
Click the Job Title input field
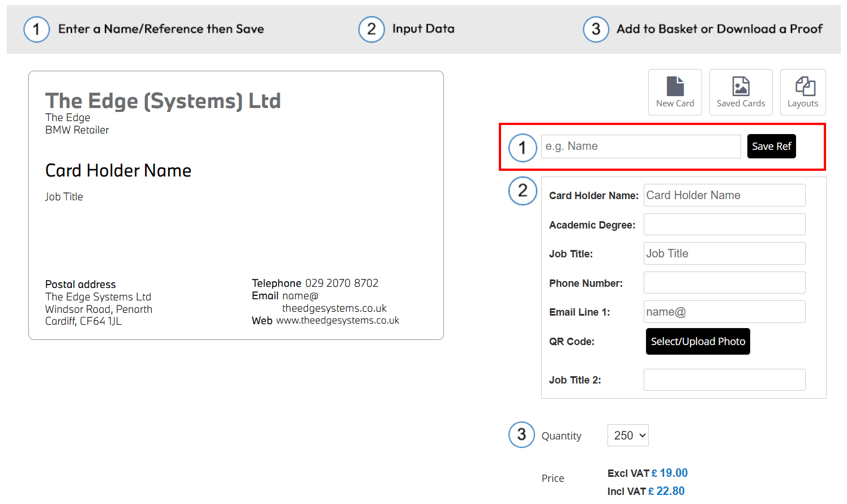[x=724, y=253]
